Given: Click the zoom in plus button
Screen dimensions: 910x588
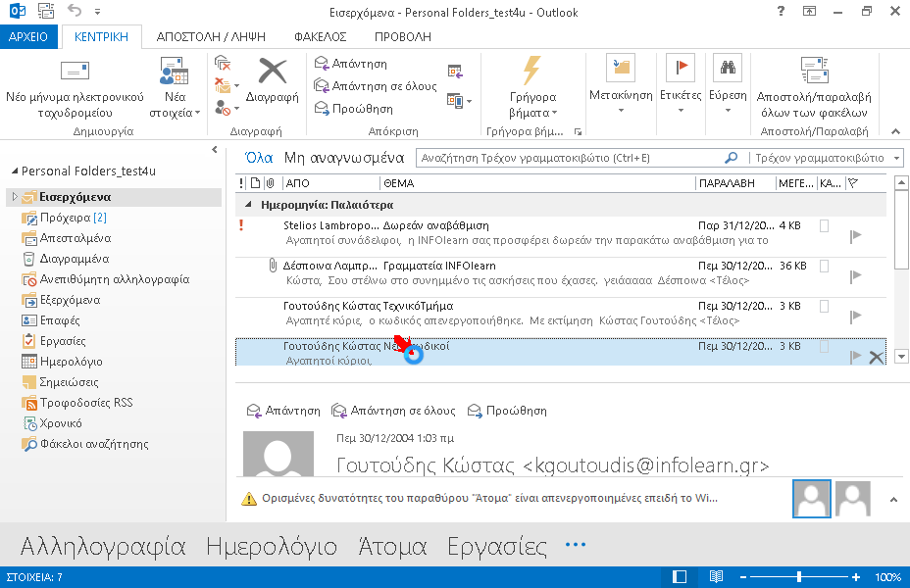Looking at the screenshot, I should [856, 577].
